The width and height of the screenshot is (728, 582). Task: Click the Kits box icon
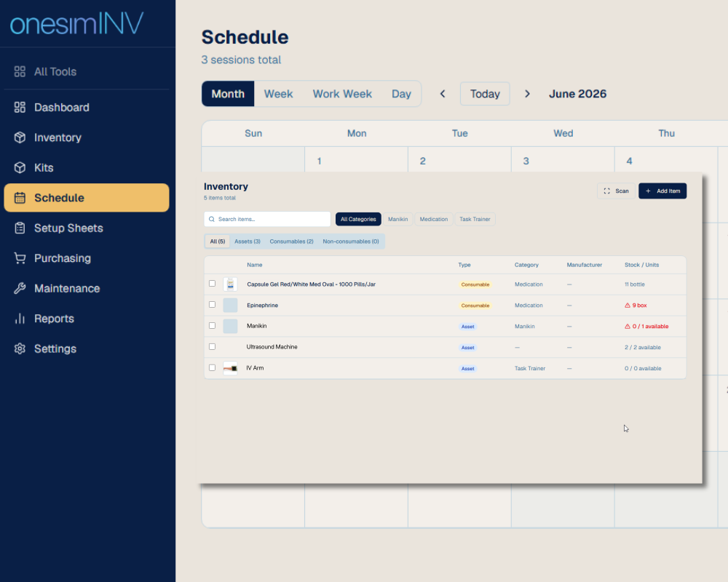coord(20,168)
